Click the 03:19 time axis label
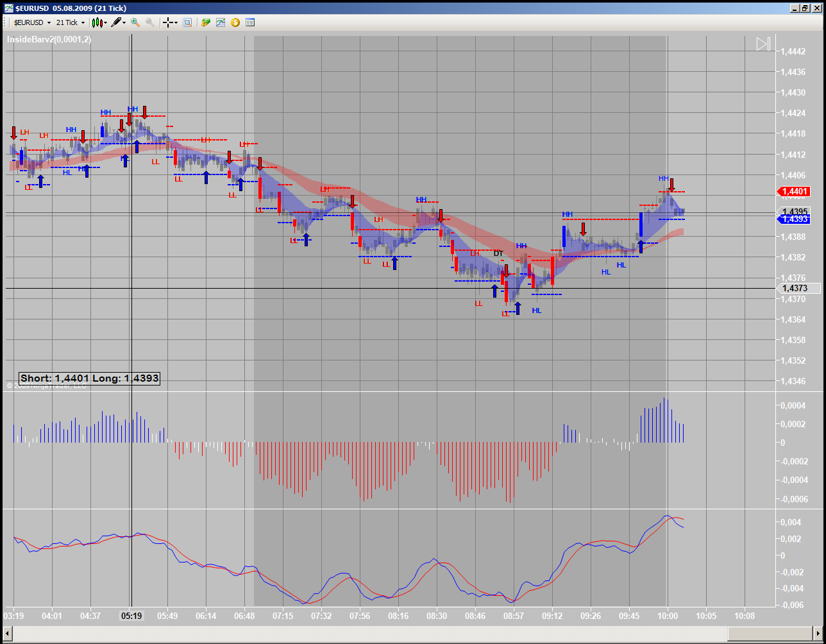Screen dimensions: 826x644 (x=14, y=616)
